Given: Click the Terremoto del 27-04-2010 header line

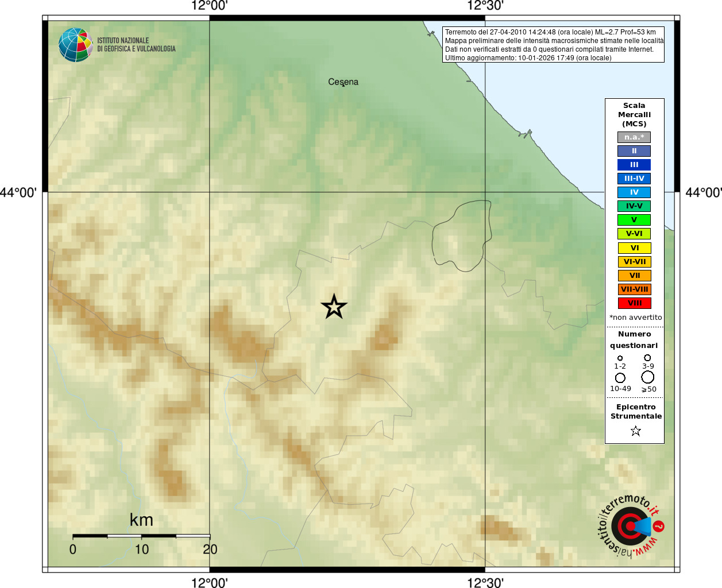Looking at the screenshot, I should click(550, 32).
